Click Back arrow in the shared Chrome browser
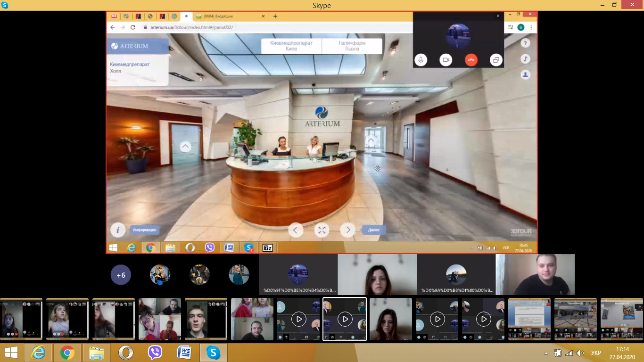This screenshot has width=644, height=362. 113,27
